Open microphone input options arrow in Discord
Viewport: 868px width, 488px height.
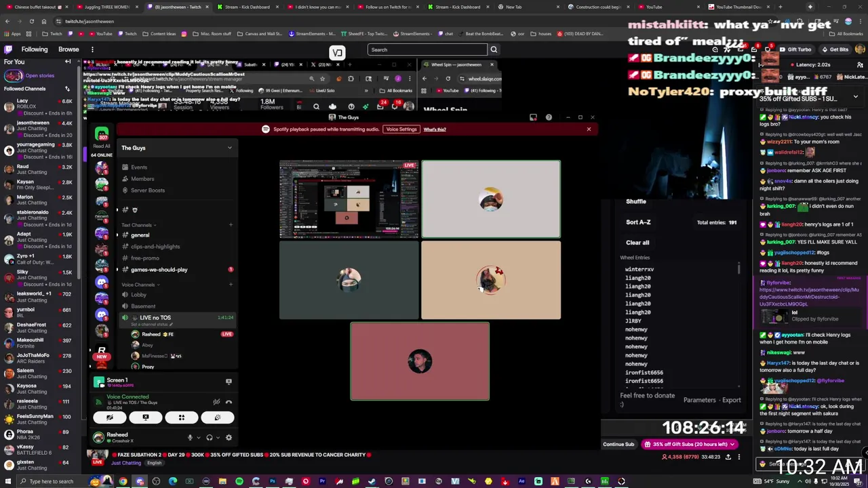click(x=198, y=438)
